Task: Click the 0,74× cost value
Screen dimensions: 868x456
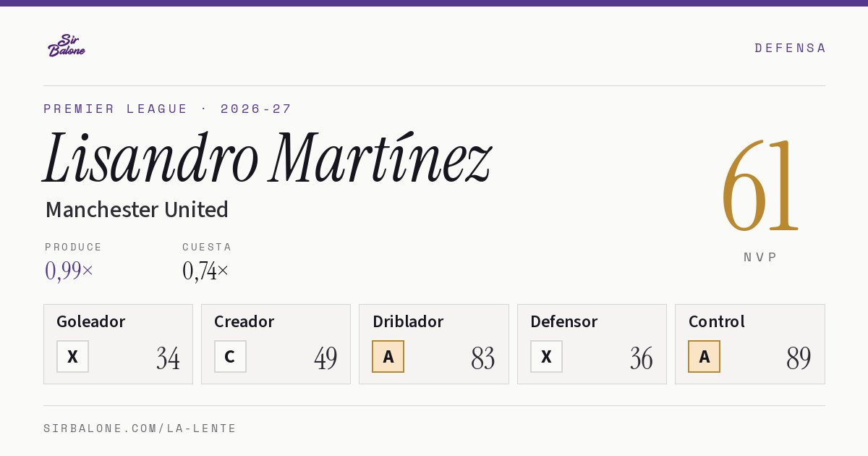Action: pos(205,271)
